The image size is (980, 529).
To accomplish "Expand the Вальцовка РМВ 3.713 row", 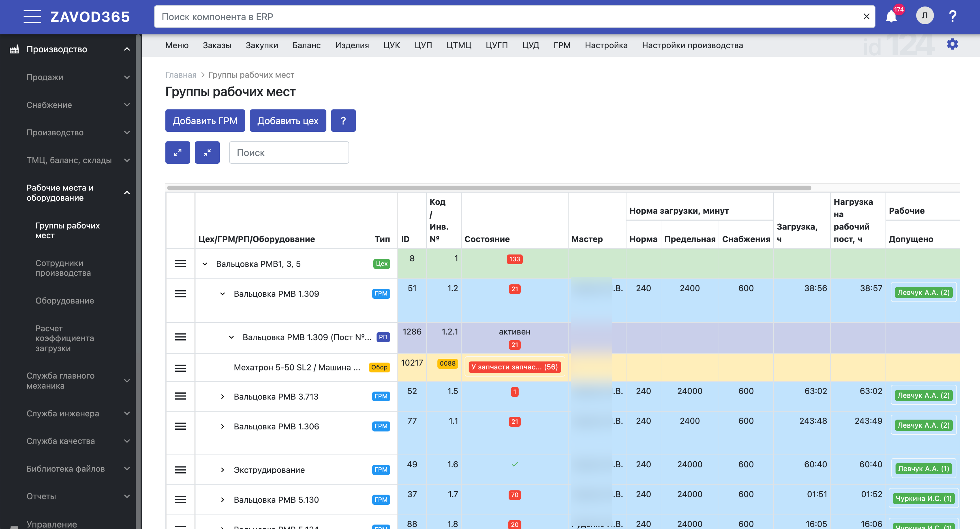I will pyautogui.click(x=223, y=396).
